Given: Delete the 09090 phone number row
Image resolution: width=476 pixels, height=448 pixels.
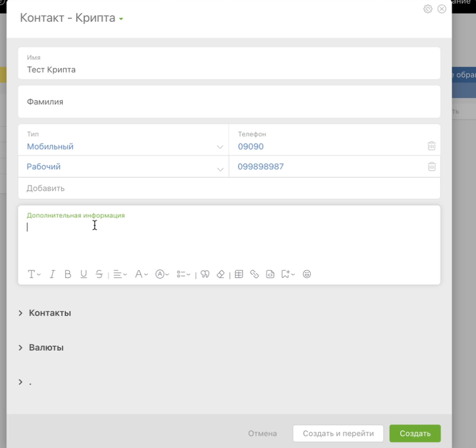Looking at the screenshot, I should click(x=432, y=146).
